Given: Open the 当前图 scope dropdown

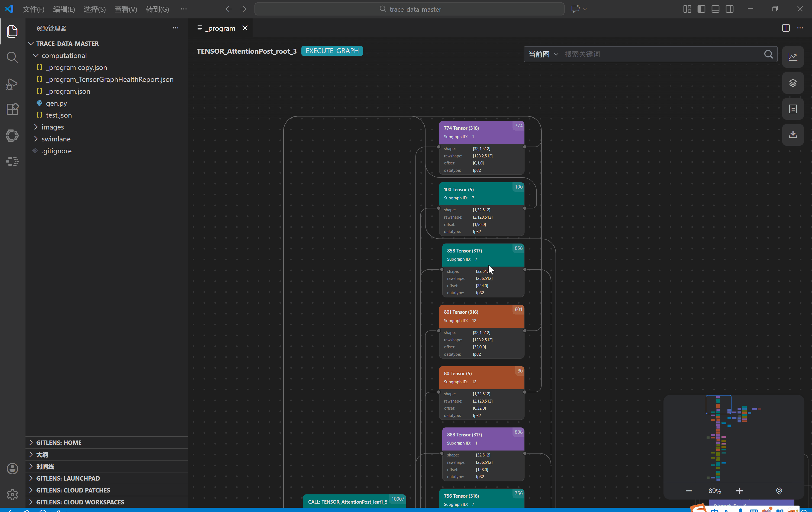Looking at the screenshot, I should pos(543,54).
